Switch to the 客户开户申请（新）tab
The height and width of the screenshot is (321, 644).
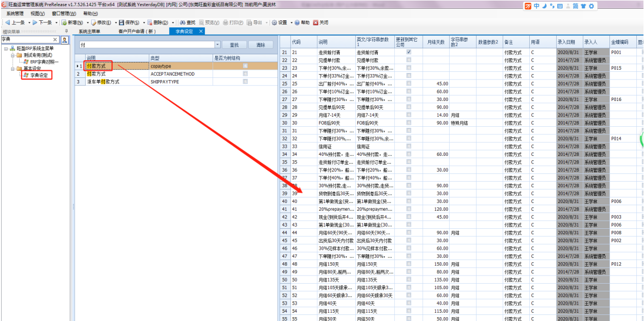137,32
